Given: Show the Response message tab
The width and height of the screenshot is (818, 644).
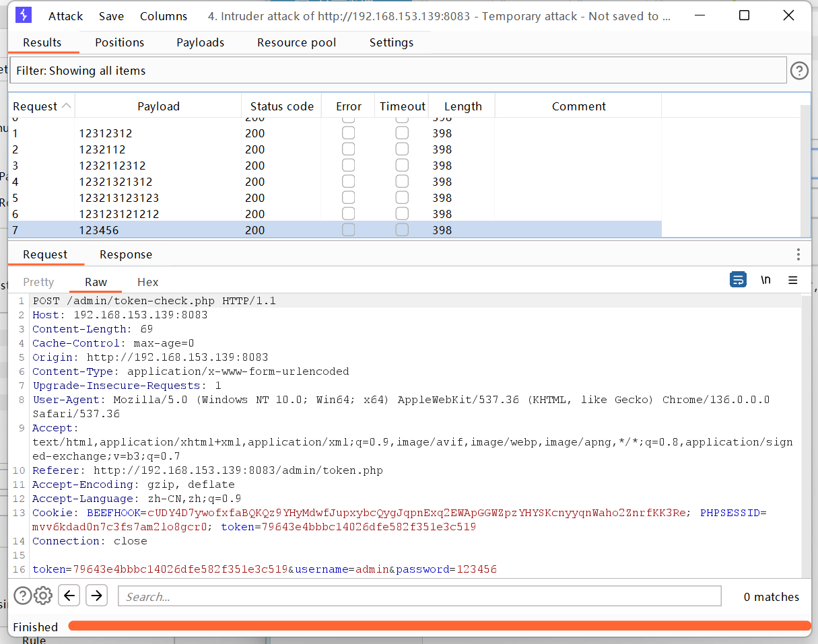Looking at the screenshot, I should pos(126,254).
